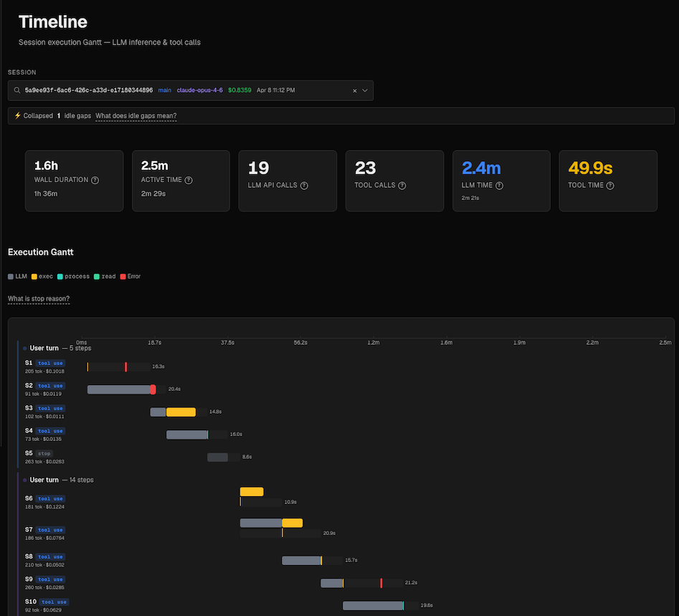The width and height of the screenshot is (679, 616).
Task: Click the S9 tool use badge
Action: 50,579
